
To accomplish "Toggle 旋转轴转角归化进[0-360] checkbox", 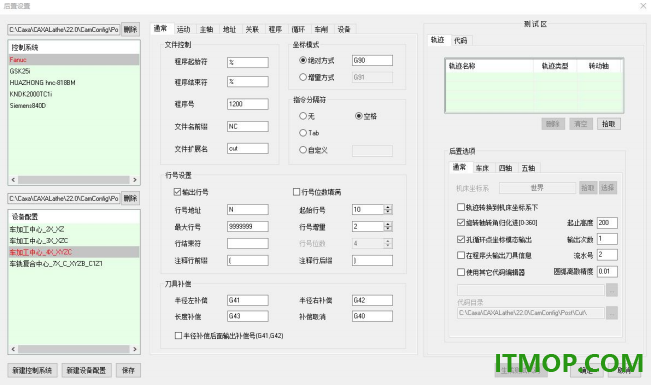I will 461,223.
